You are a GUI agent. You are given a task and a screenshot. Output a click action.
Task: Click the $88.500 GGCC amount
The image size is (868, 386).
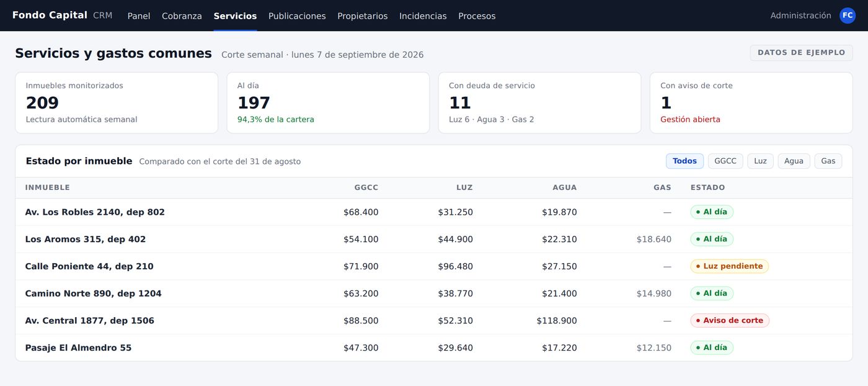361,321
